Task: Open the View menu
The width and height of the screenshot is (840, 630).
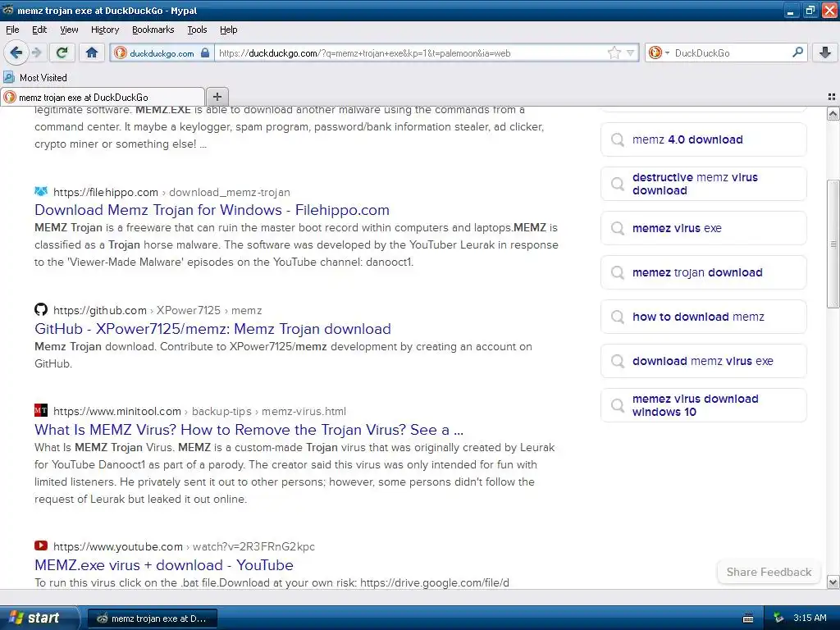Action: (x=69, y=30)
